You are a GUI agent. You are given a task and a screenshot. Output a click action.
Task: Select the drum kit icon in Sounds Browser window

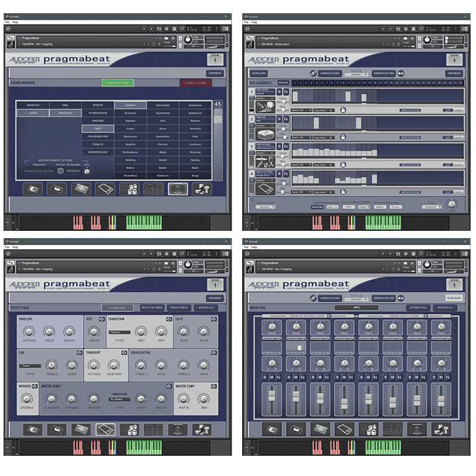click(x=130, y=189)
